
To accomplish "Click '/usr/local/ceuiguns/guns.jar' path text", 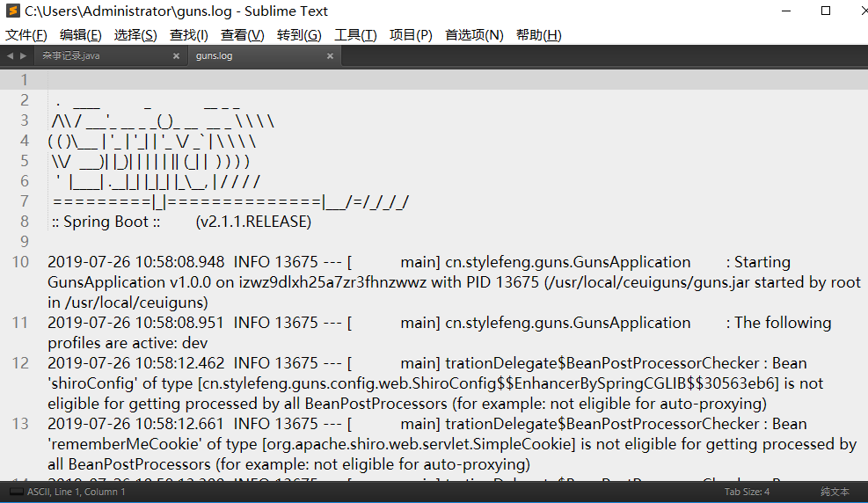I will tap(649, 282).
